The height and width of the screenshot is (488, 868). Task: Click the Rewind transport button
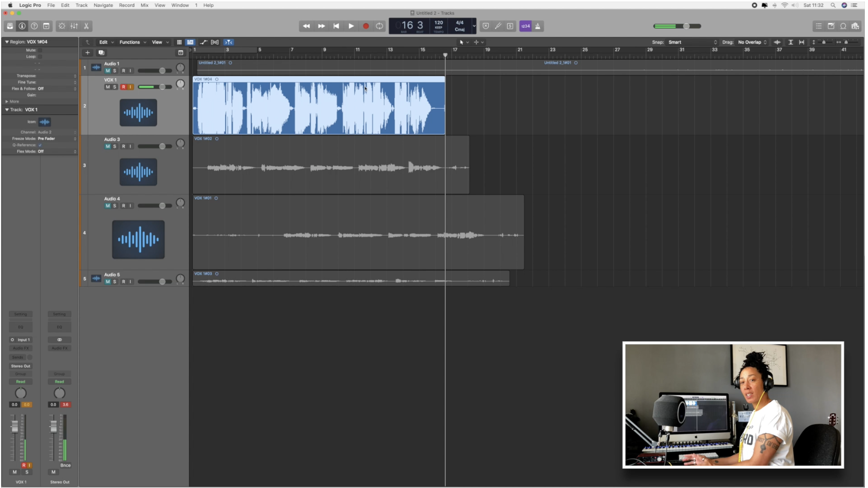[307, 26]
